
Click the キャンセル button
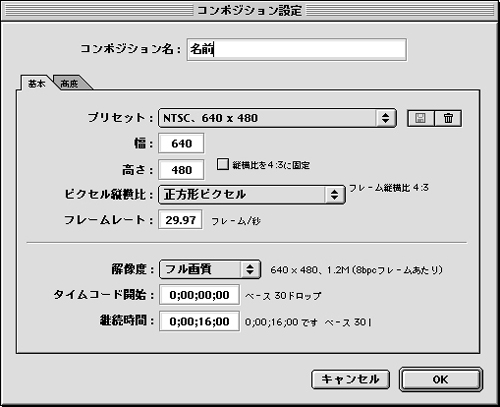click(350, 379)
